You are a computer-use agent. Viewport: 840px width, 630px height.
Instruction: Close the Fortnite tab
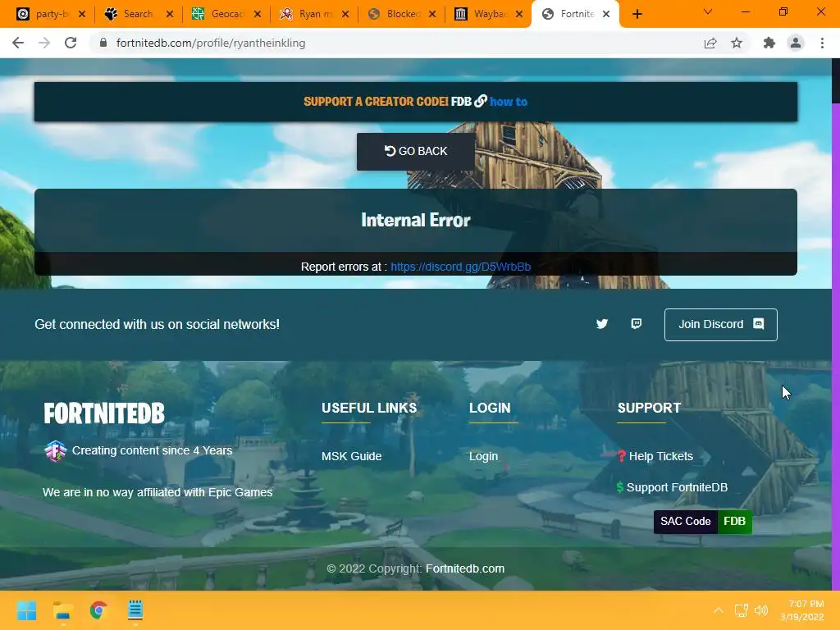pyautogui.click(x=606, y=14)
